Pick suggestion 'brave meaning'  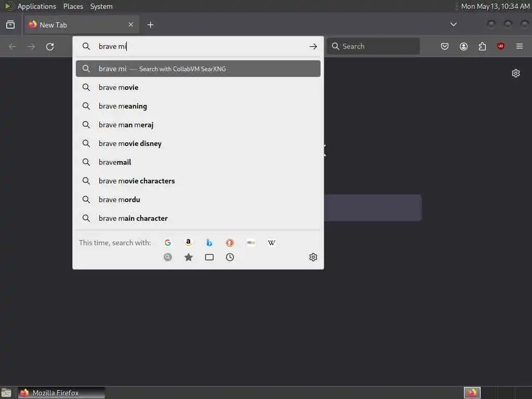coord(198,106)
